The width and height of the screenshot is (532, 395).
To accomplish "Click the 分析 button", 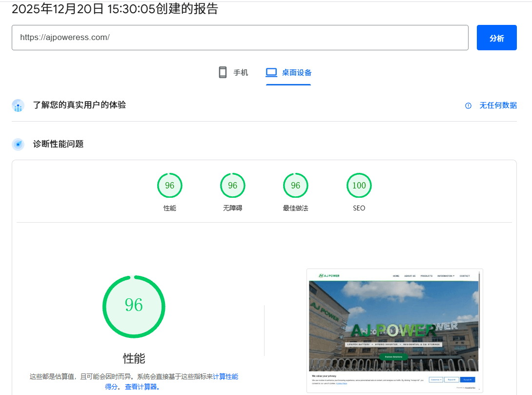I will [496, 38].
